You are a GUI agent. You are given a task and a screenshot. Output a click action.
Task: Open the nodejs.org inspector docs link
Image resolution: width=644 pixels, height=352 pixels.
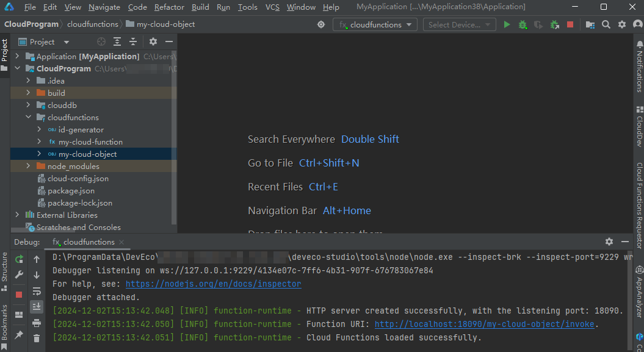point(213,284)
